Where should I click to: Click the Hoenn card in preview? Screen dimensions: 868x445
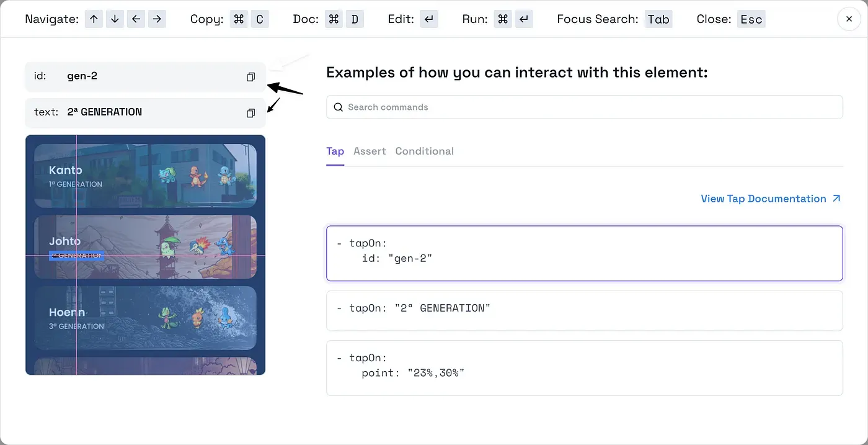[x=145, y=318]
